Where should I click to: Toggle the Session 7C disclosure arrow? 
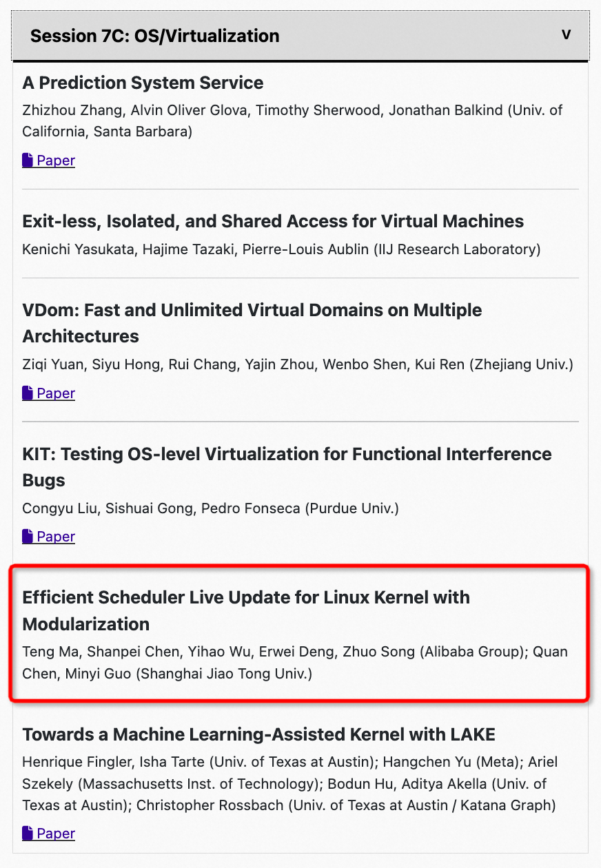point(566,33)
